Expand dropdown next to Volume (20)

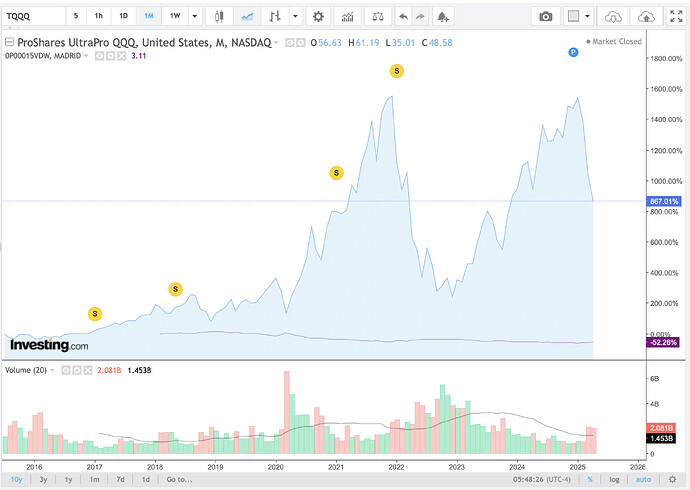click(x=52, y=370)
